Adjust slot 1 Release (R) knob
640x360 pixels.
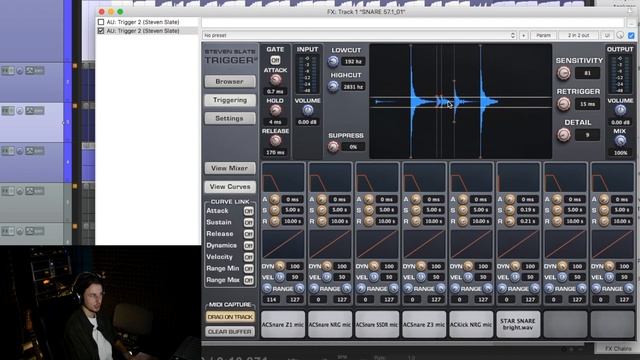275,221
